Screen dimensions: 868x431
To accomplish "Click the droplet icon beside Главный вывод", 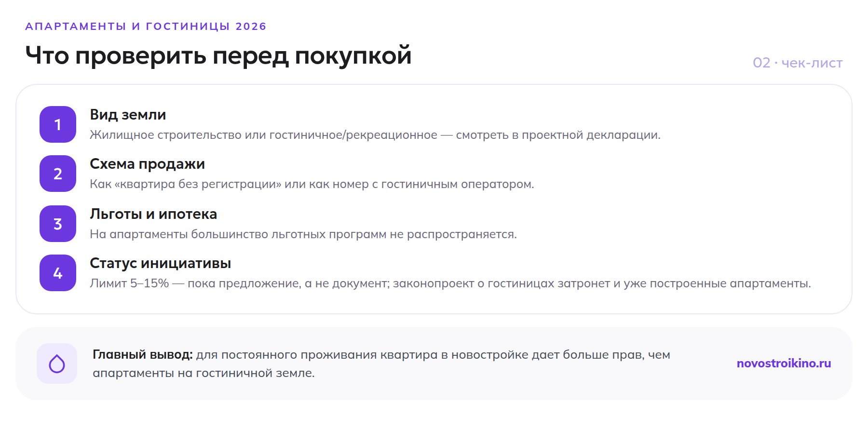I will coord(57,364).
